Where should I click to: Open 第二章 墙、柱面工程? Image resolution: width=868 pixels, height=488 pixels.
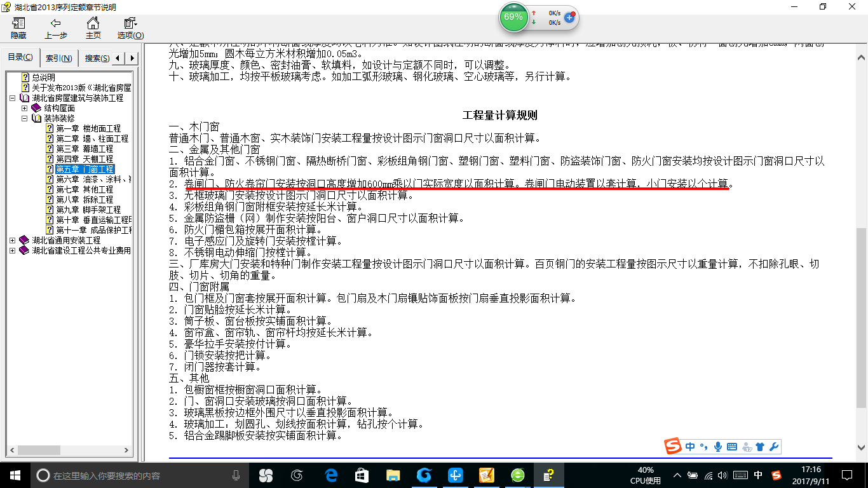[x=92, y=139]
